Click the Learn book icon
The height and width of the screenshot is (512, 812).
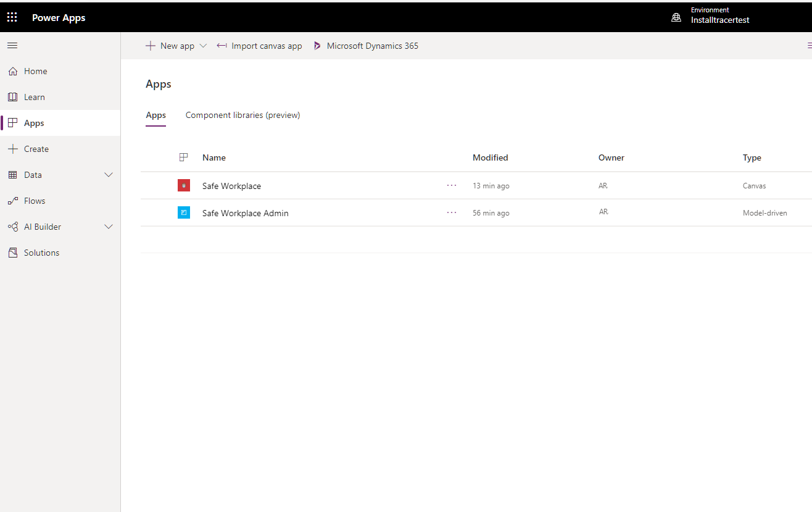[x=12, y=97]
